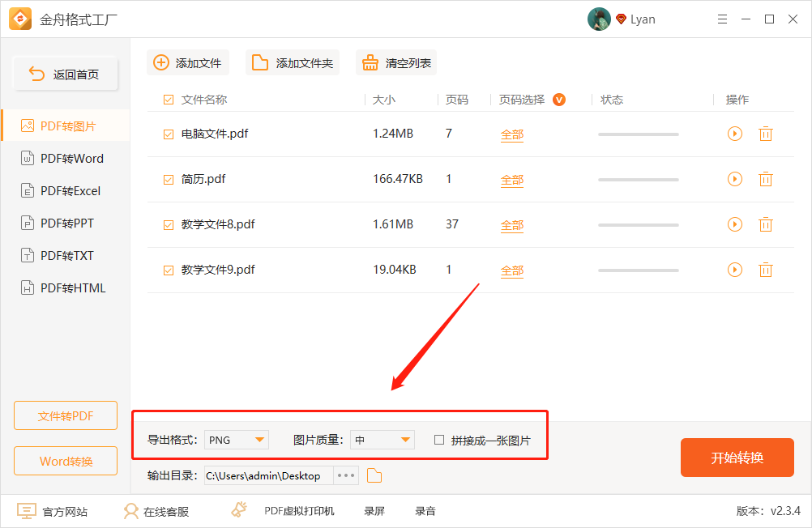Click 全部 page selection for 教学文件8.pdf
The width and height of the screenshot is (812, 528).
[x=512, y=226]
